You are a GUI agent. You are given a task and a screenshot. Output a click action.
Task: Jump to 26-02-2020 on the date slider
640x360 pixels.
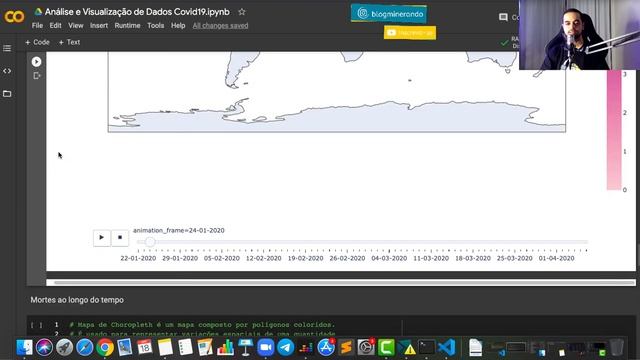[x=347, y=258]
